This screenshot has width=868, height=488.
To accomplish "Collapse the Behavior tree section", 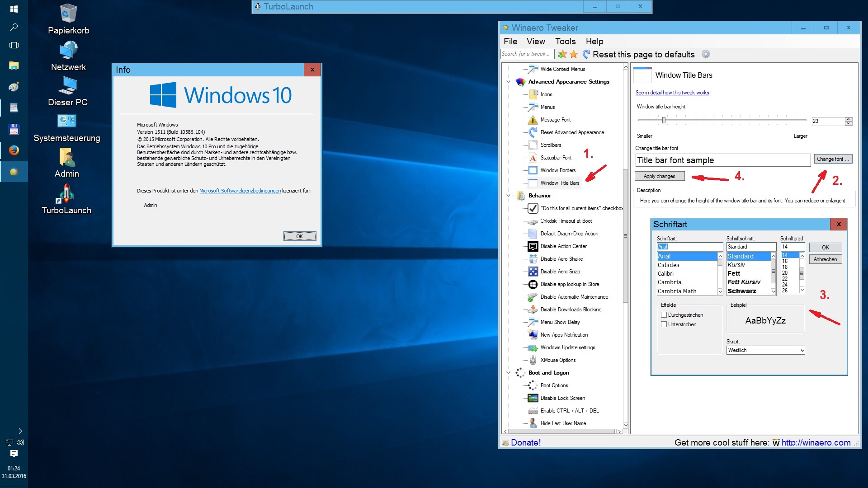I will (508, 196).
